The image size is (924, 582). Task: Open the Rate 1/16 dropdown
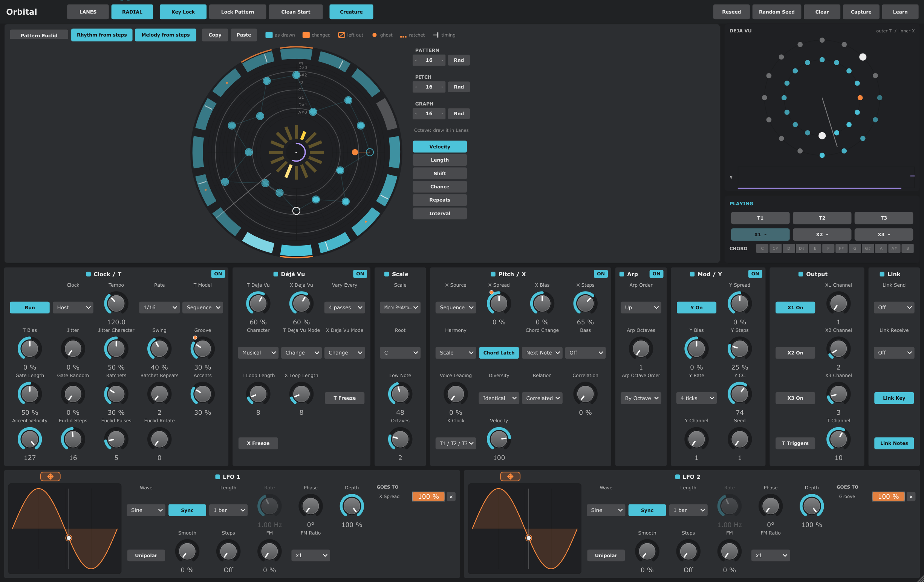point(159,307)
